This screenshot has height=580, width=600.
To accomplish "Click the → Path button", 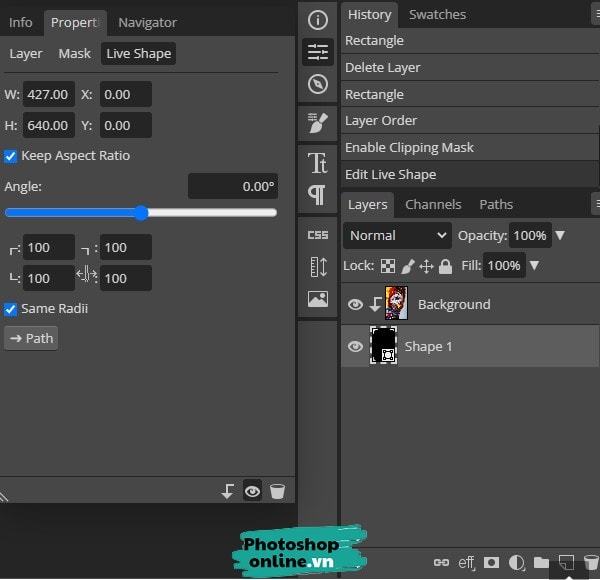I will pos(31,338).
